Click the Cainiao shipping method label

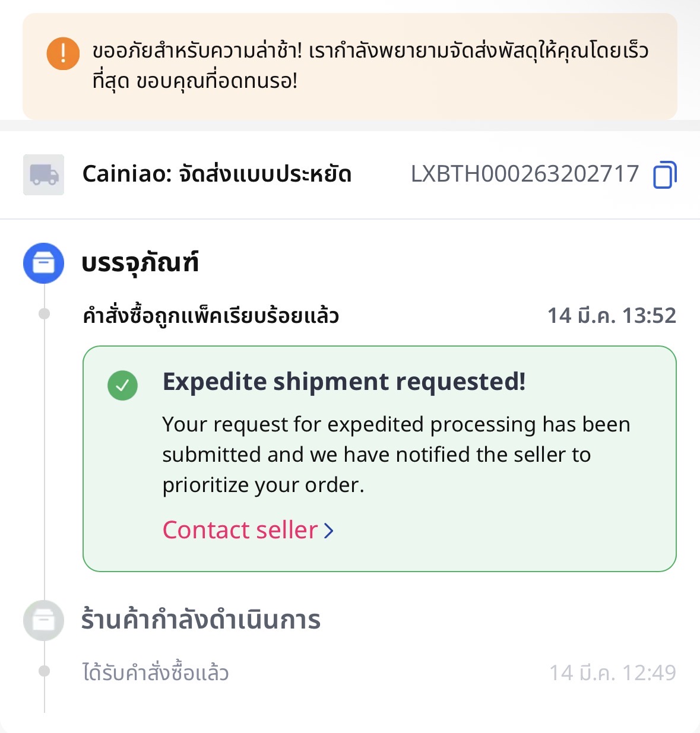(217, 174)
